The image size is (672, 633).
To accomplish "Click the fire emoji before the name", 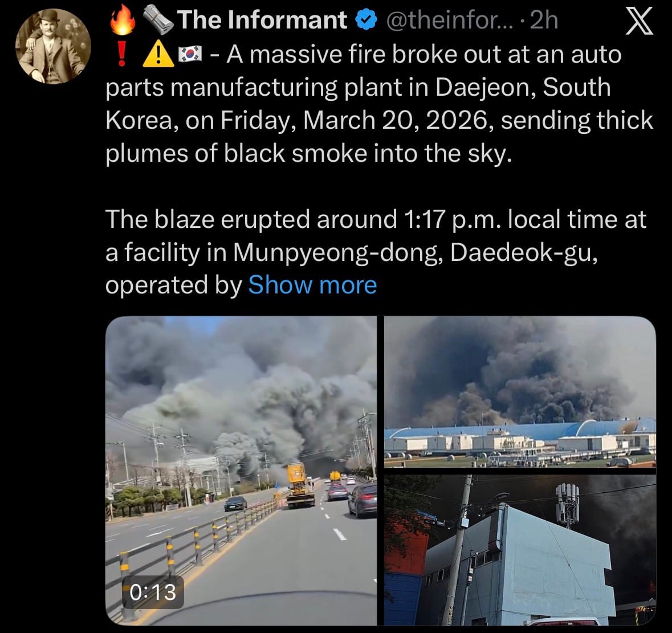I will pyautogui.click(x=122, y=19).
